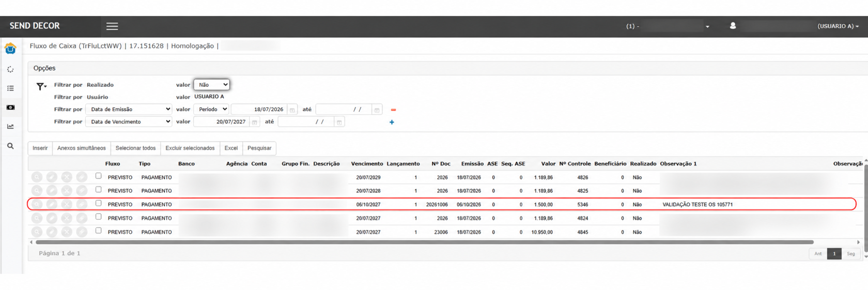Open the chart sidebar icon
The width and height of the screenshot is (868, 290).
10,127
